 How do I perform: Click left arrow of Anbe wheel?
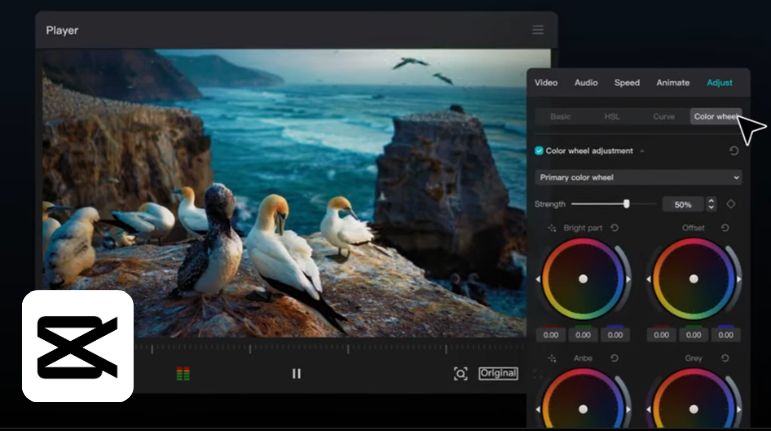pos(538,409)
